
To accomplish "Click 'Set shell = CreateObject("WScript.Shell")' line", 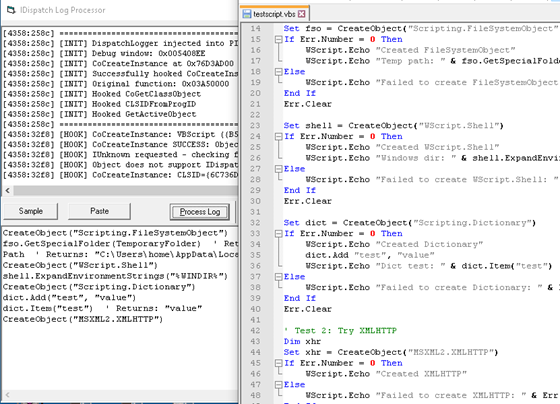I will pyautogui.click(x=394, y=126).
